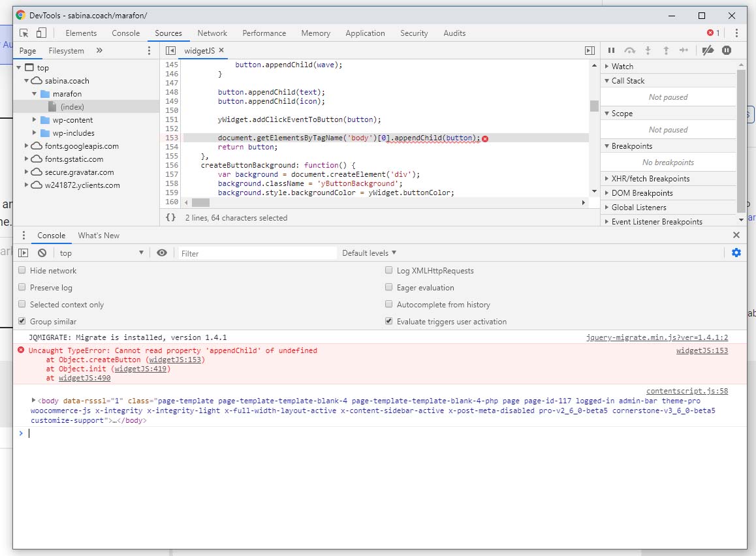Click the console Filter input field
756x556 pixels.
point(257,253)
